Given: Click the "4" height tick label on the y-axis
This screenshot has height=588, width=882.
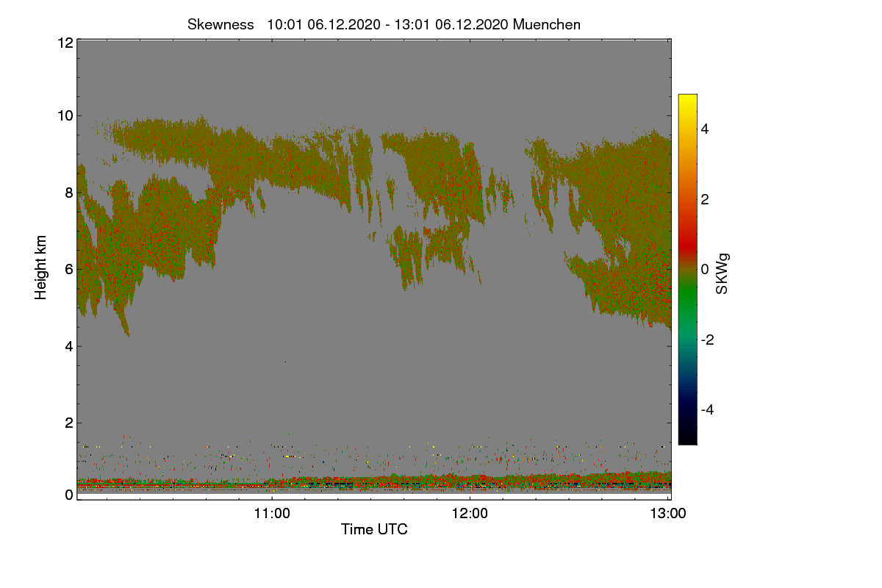Looking at the screenshot, I should tap(69, 346).
